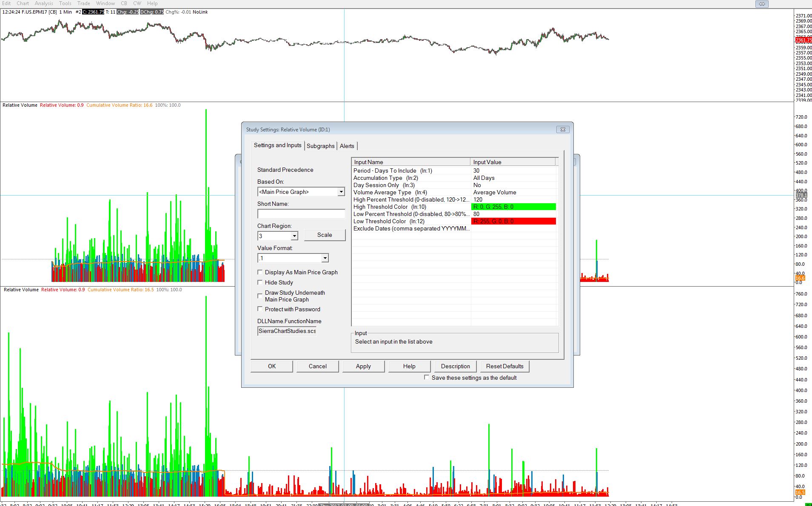This screenshot has height=506, width=812.
Task: Expand the Chart Region dropdown
Action: point(294,236)
